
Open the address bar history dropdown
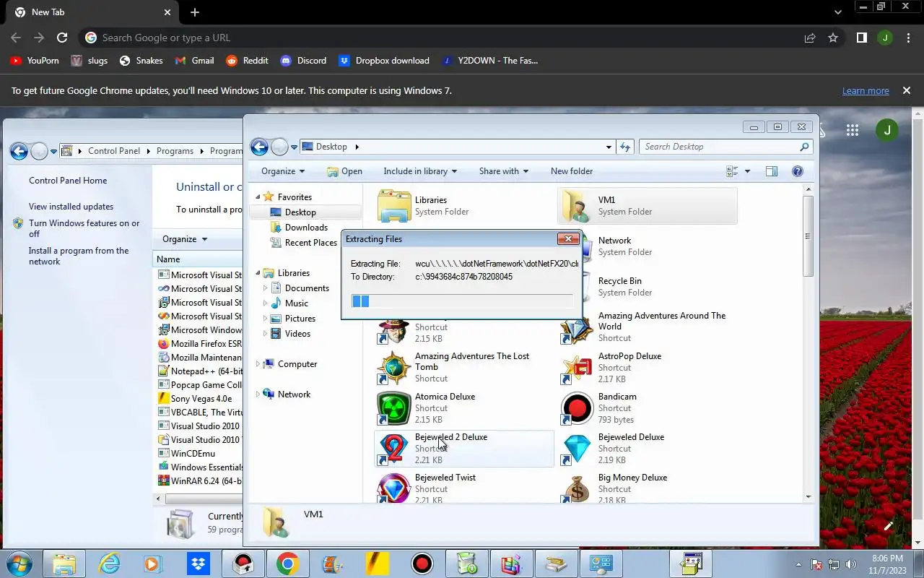tap(609, 147)
